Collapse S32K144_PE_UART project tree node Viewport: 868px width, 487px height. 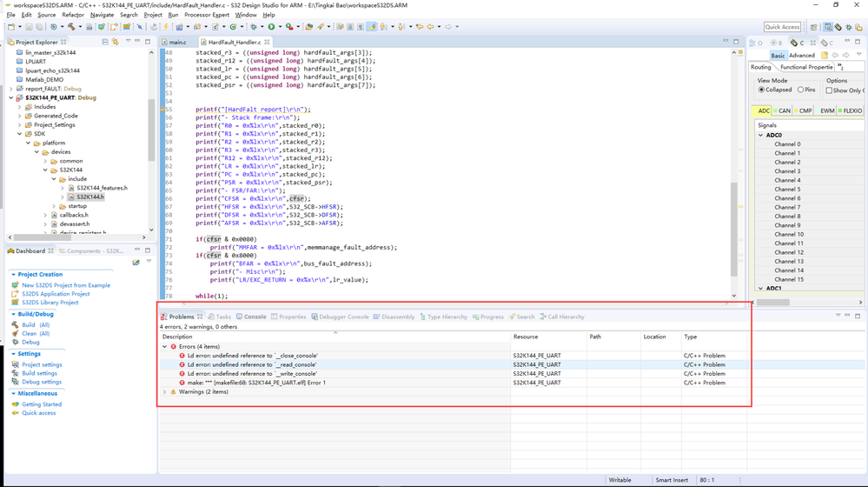(x=11, y=97)
